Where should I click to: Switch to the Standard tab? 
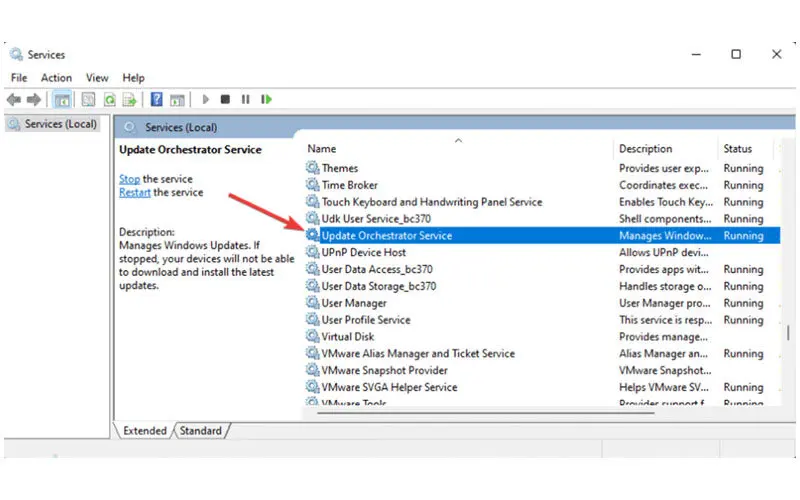(x=201, y=431)
